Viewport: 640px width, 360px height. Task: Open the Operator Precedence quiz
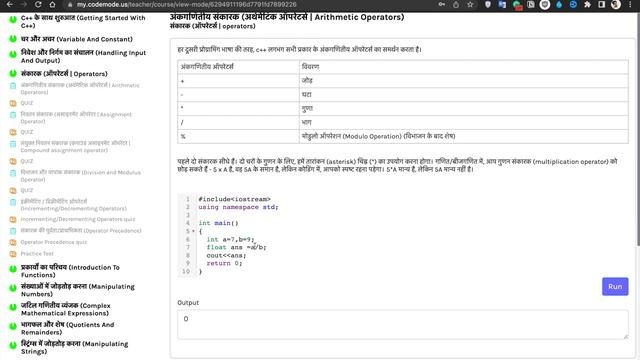(x=54, y=242)
